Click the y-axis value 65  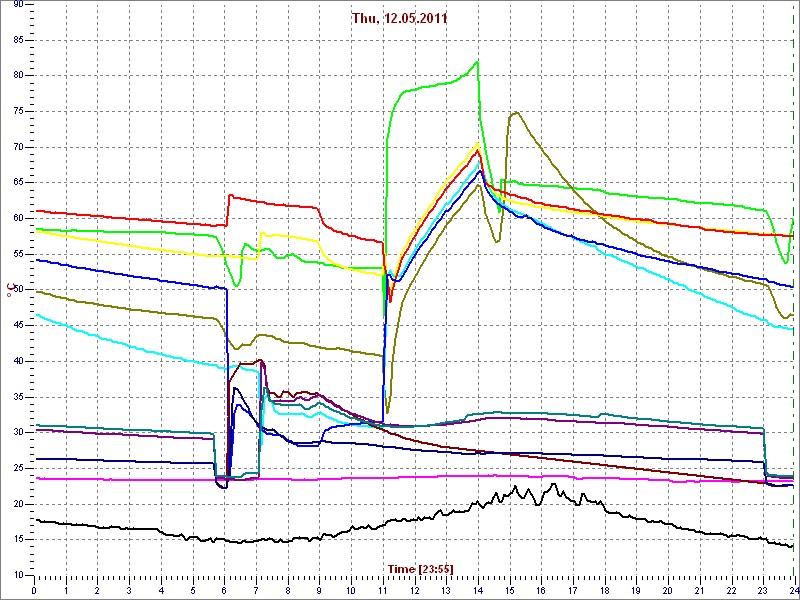(17, 183)
